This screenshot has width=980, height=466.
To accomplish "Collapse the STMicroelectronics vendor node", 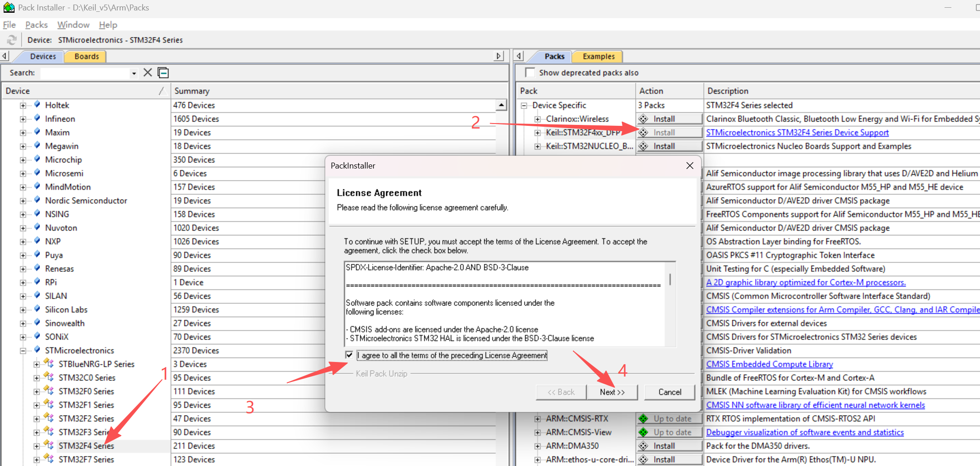I will point(23,351).
